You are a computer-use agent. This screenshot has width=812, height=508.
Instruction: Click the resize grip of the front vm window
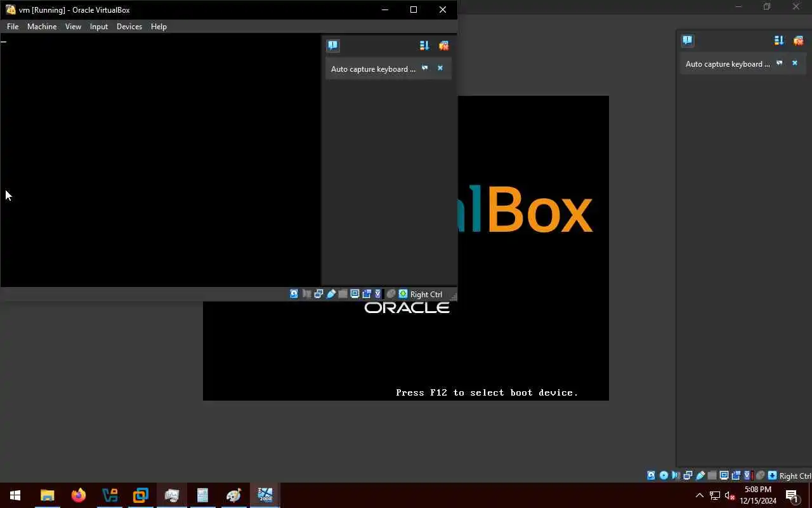453,296
